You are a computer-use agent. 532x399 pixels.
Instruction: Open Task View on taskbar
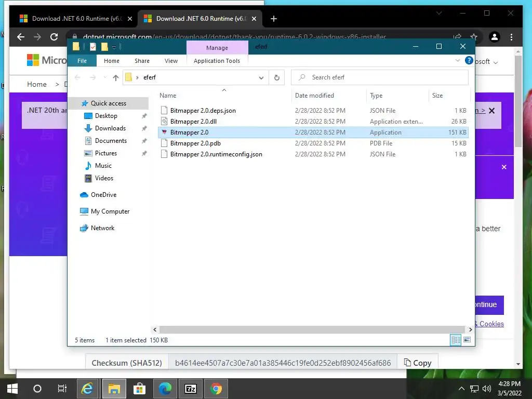click(62, 389)
